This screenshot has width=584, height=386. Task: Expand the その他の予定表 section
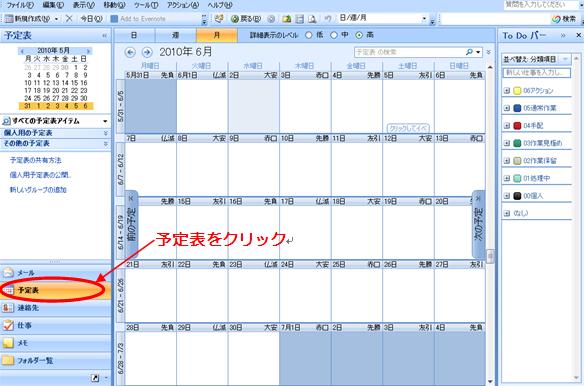click(105, 143)
